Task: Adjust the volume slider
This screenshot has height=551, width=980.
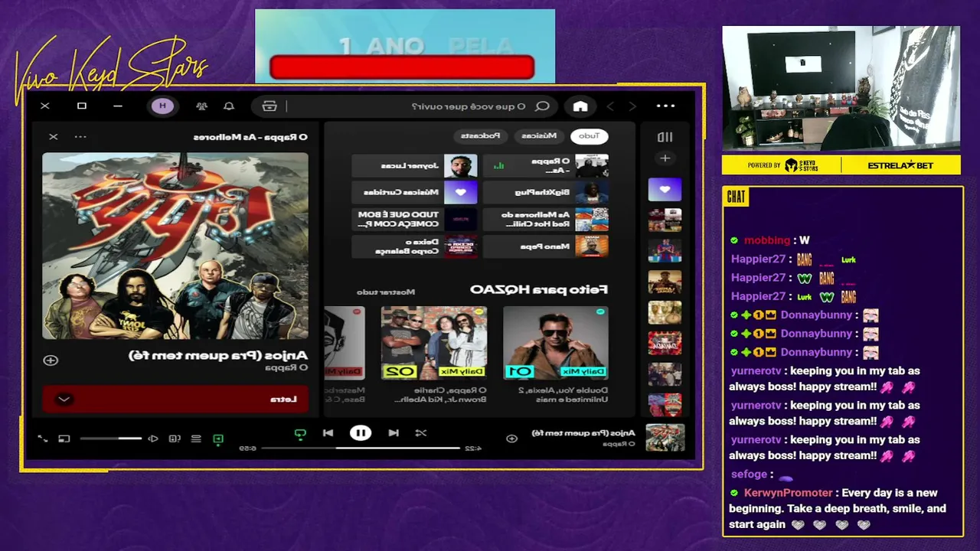Action: 110,439
